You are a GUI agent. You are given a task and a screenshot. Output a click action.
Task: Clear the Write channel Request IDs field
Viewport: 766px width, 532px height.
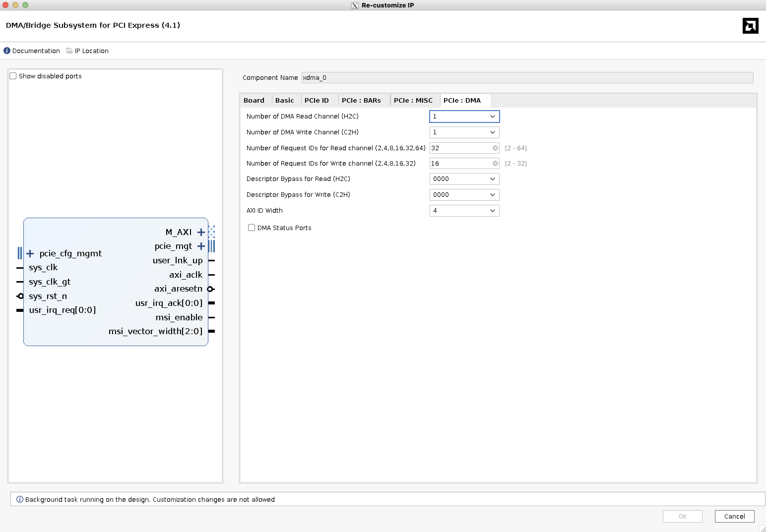pos(495,163)
